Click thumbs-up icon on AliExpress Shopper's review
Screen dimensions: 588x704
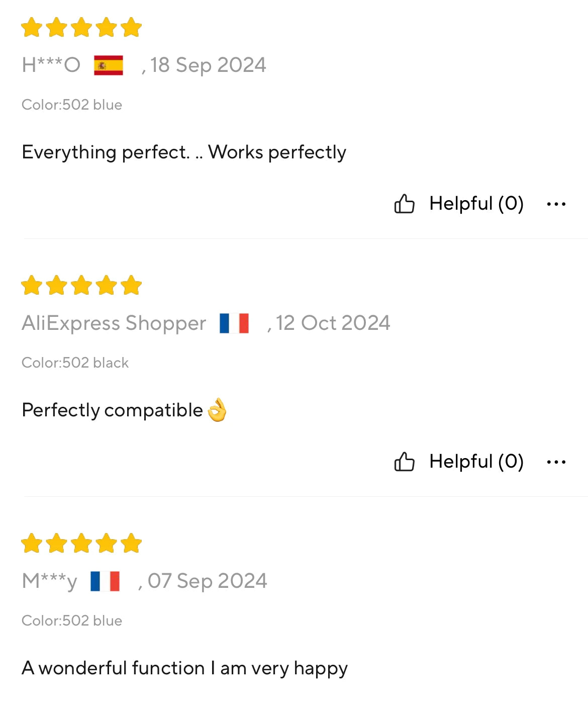(404, 462)
